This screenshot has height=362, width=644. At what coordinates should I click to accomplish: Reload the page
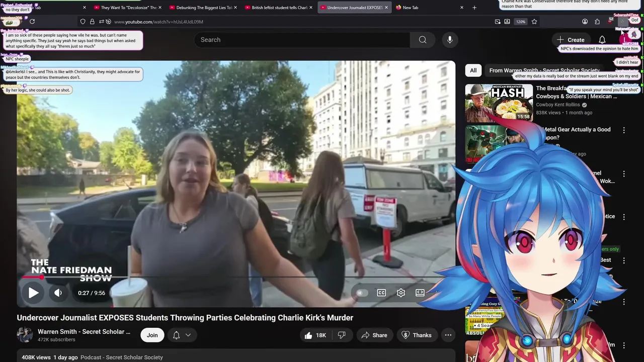pyautogui.click(x=32, y=22)
